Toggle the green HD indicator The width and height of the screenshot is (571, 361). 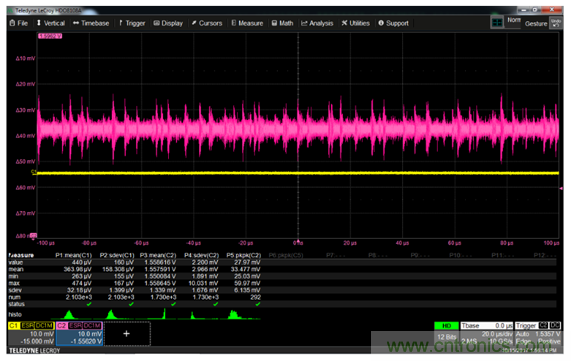(x=446, y=326)
